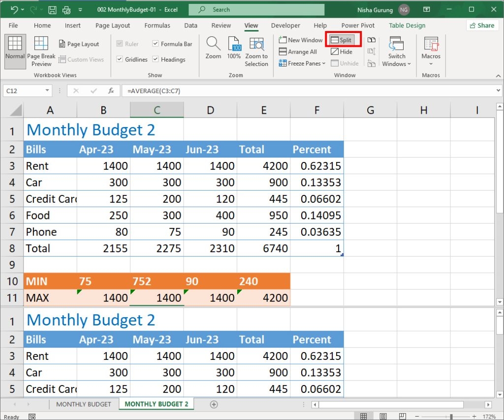Screen dimensions: 504x420
Task: Disable the Headings checkbox
Action: (156, 60)
